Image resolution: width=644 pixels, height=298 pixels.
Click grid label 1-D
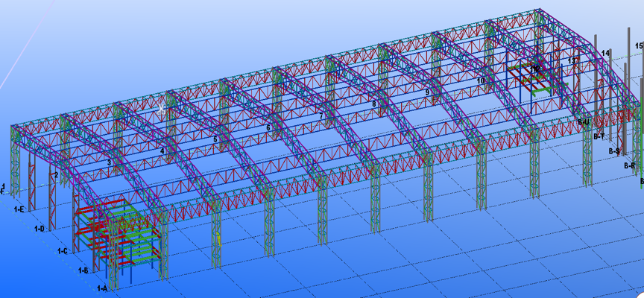[40, 229]
